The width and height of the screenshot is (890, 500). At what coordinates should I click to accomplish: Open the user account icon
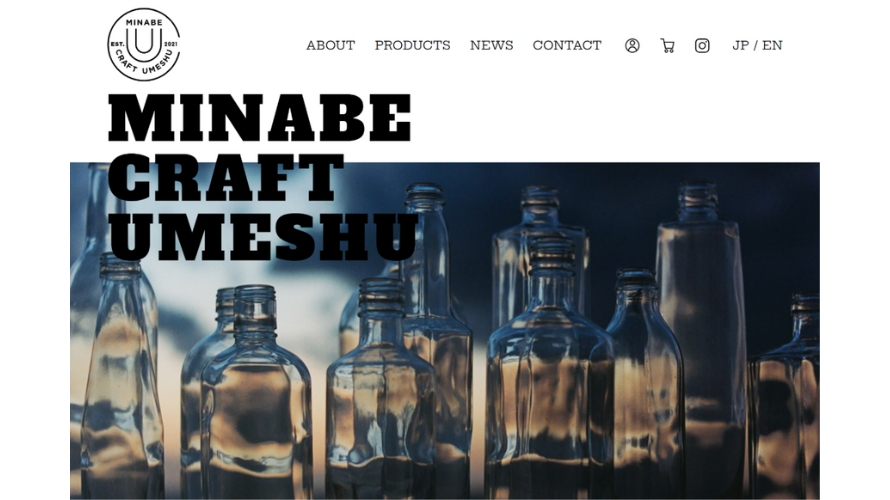[x=632, y=45]
